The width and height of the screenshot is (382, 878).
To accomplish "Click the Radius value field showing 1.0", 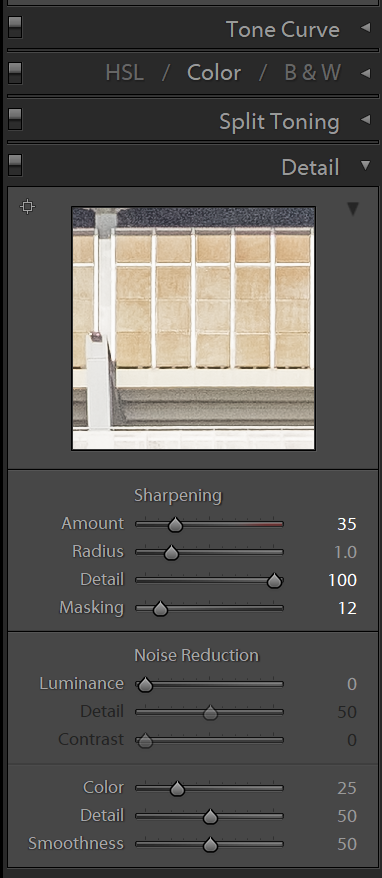I will coord(346,553).
